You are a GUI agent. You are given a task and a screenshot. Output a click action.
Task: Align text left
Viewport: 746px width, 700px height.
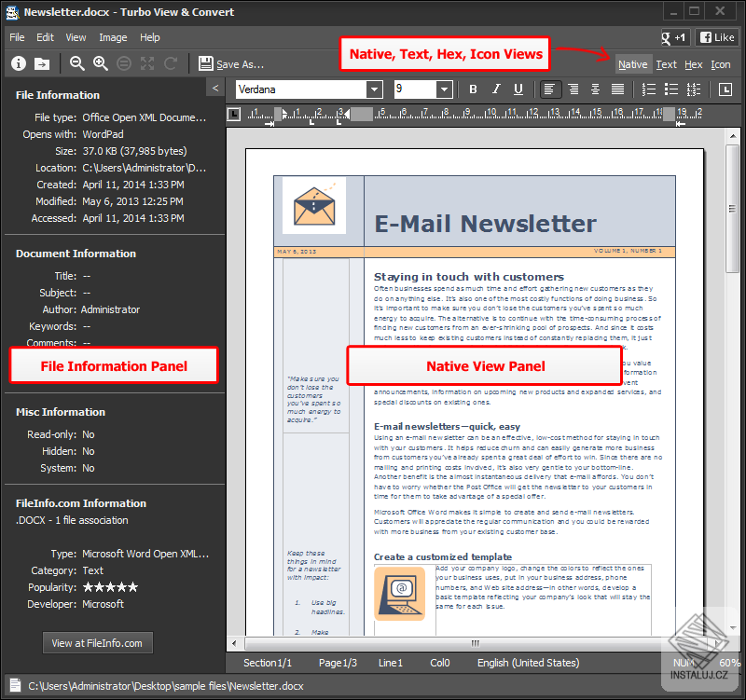(x=549, y=89)
